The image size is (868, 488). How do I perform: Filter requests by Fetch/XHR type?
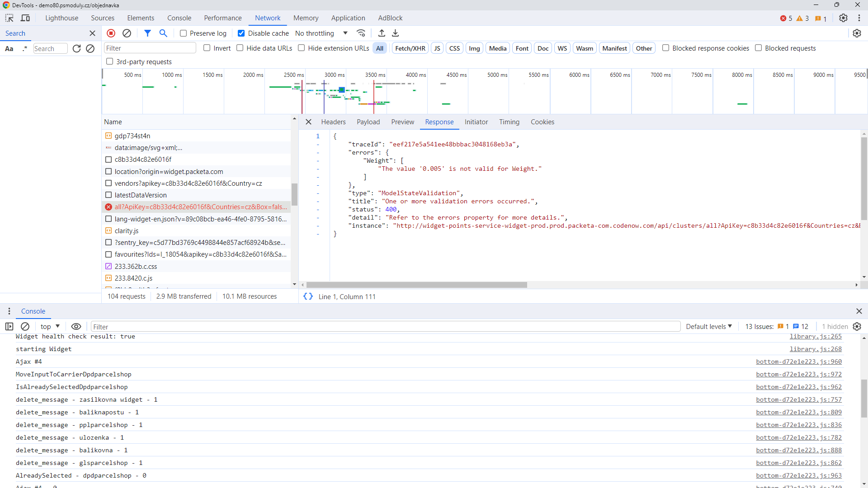pyautogui.click(x=410, y=48)
